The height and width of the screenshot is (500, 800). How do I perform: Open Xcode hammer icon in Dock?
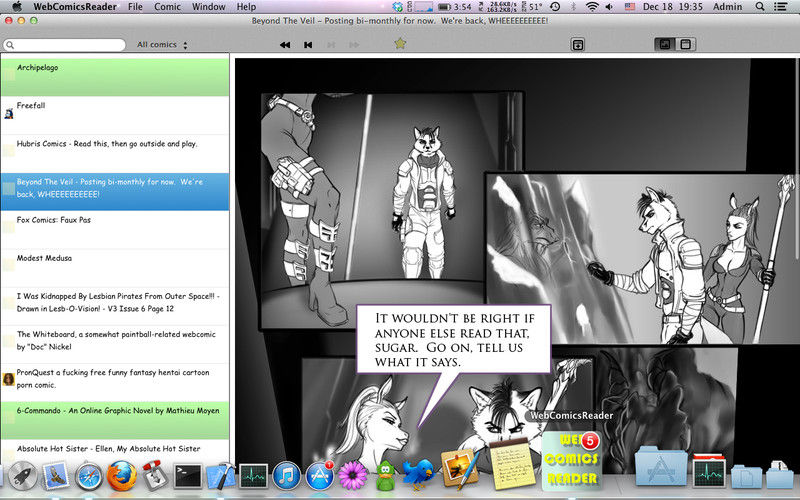[220, 476]
